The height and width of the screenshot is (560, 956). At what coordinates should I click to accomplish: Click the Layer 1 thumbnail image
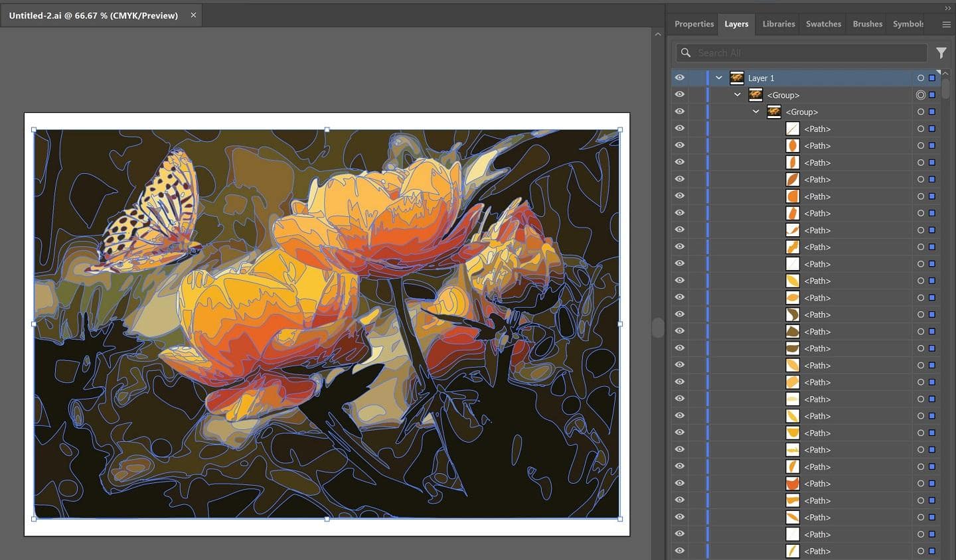[x=737, y=78]
